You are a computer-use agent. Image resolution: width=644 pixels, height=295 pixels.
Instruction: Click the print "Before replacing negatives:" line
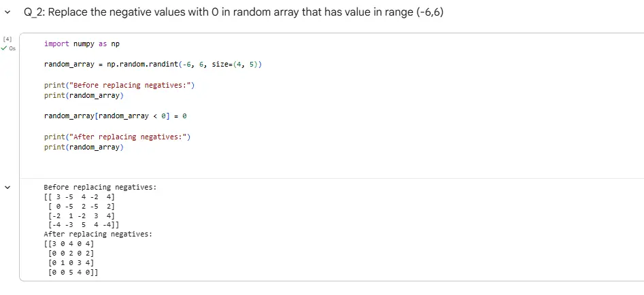(x=120, y=85)
